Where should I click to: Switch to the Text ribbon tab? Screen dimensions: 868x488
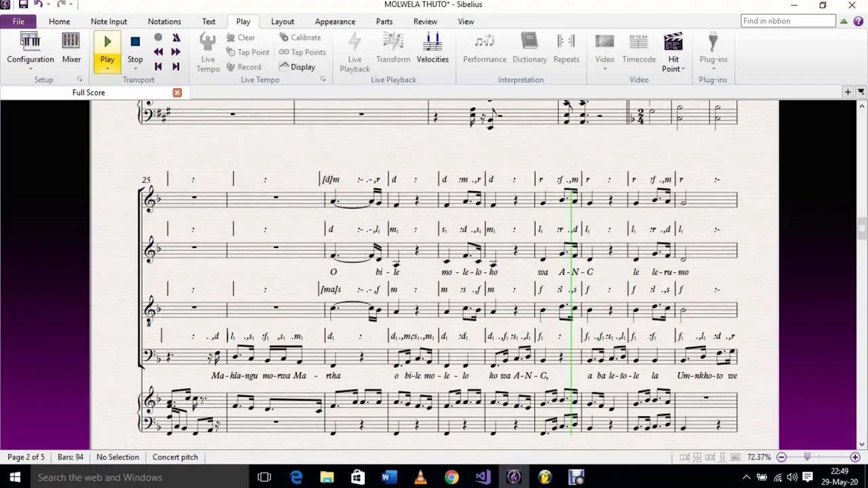(209, 22)
